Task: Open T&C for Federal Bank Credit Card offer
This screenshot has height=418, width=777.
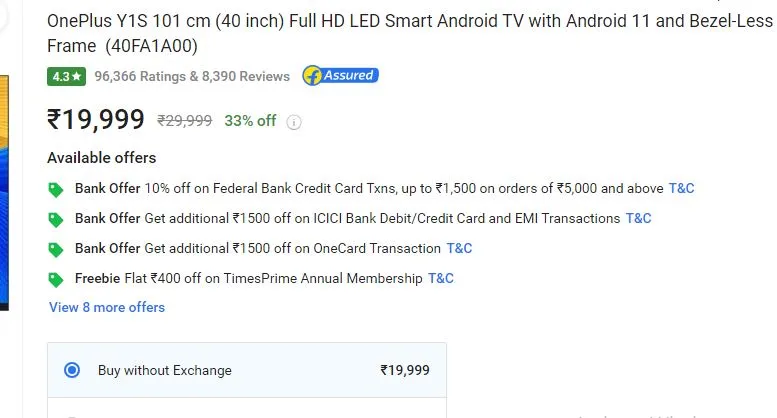Action: pyautogui.click(x=681, y=188)
